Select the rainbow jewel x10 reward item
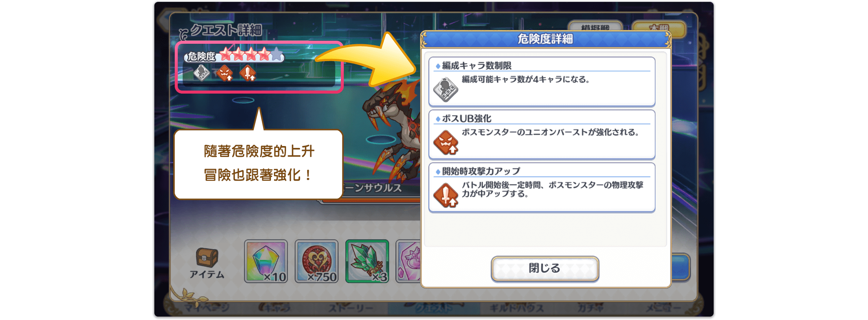Screen dimensions: 868x320 tap(266, 261)
